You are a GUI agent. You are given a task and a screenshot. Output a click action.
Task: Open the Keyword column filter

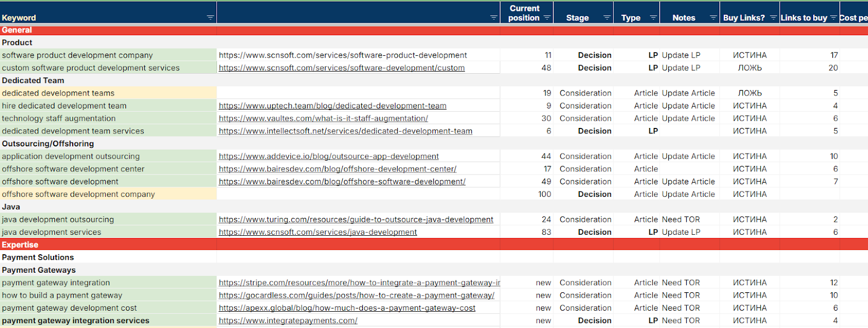click(210, 18)
